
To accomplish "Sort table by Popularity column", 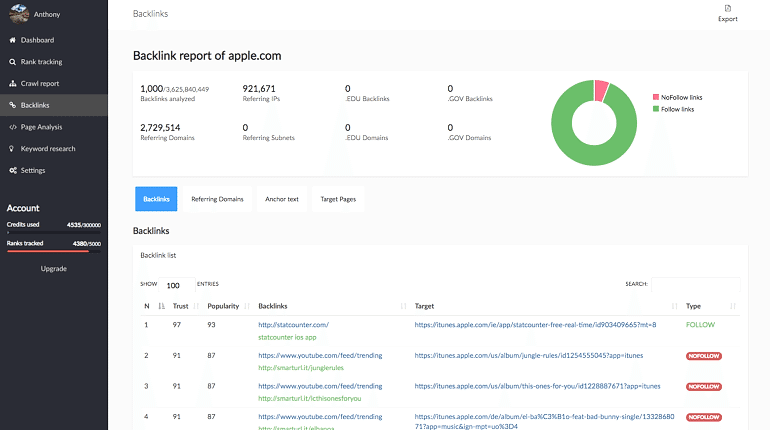I will (222, 306).
